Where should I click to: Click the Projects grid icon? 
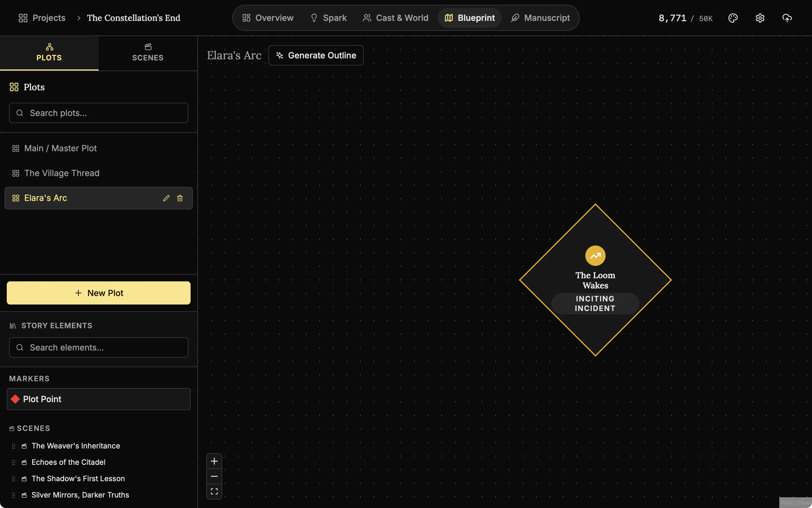[23, 18]
